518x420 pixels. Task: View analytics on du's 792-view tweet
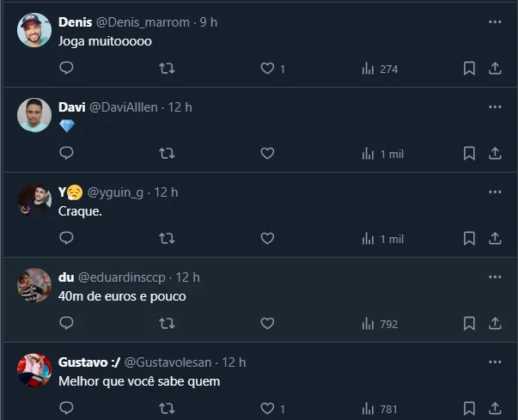pos(380,324)
